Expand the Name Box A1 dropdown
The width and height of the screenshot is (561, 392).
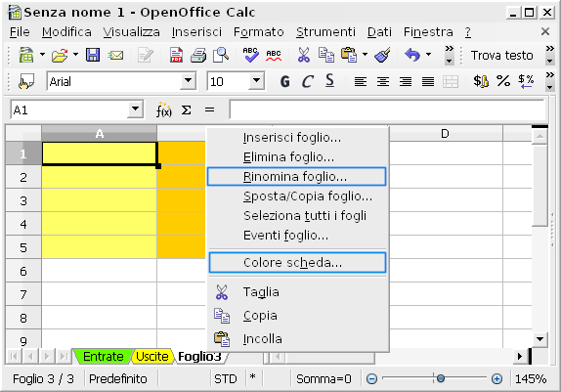coord(135,109)
